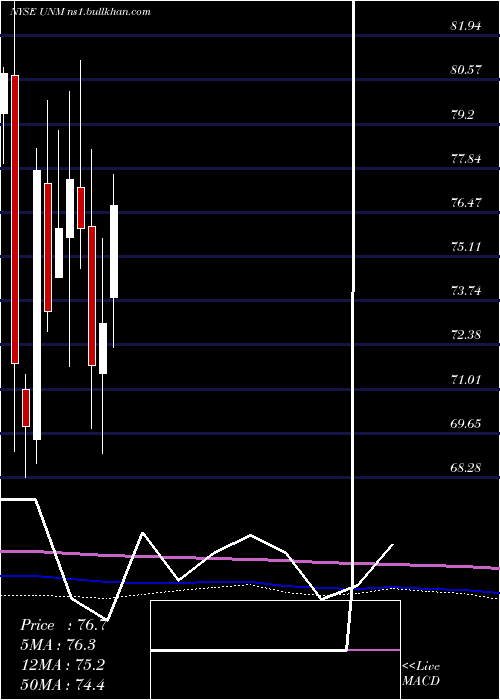The image size is (500, 700).
Task: Select the 81.94 price axis label
Action: (466, 26)
